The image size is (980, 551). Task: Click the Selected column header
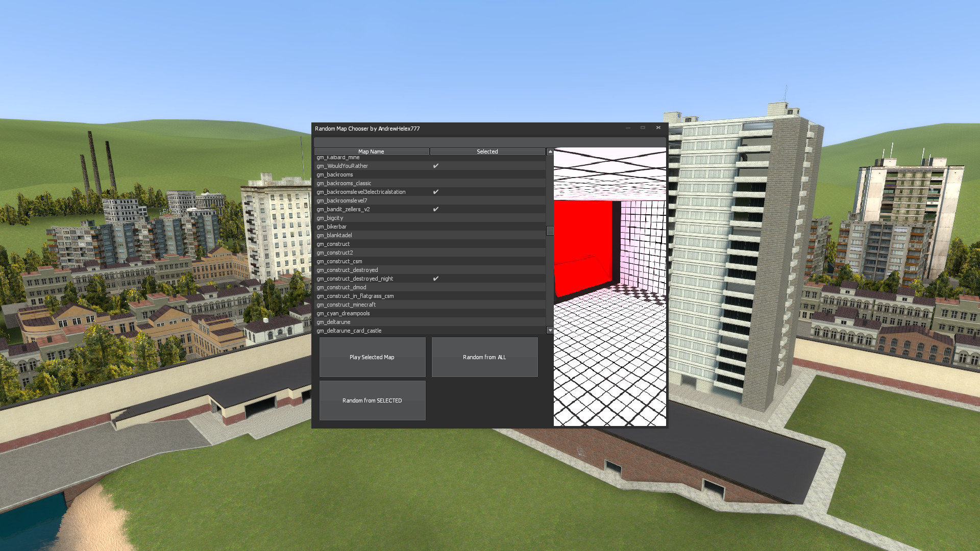pos(487,152)
